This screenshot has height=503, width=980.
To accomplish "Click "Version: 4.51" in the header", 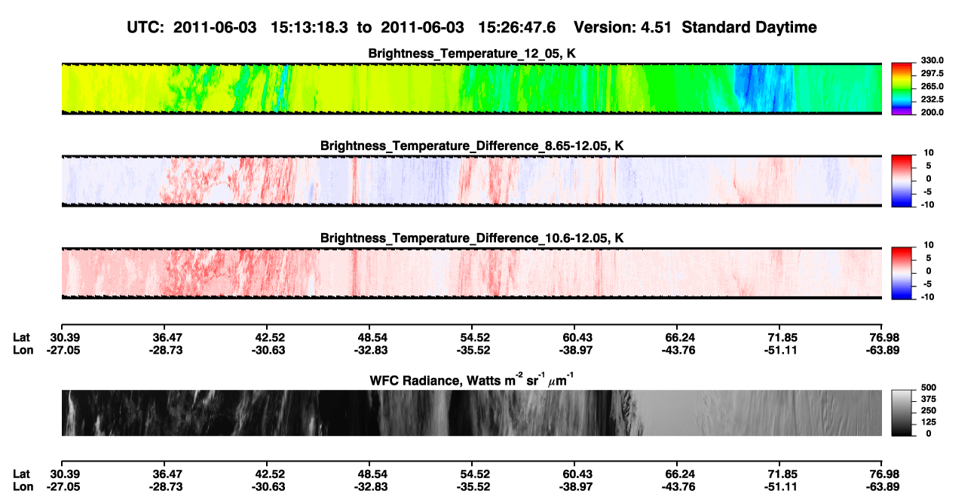I will [x=621, y=28].
